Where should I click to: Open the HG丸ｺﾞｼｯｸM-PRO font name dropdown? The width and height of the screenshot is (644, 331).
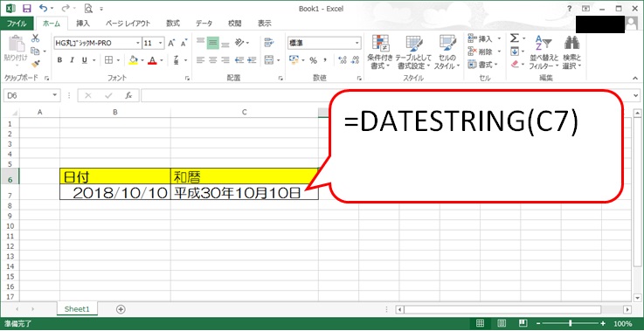coord(138,43)
